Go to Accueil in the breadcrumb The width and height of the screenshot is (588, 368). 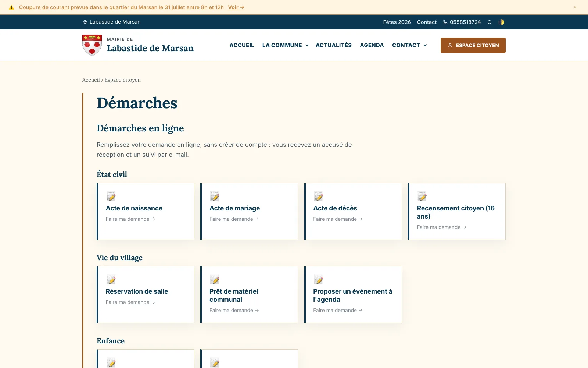pyautogui.click(x=91, y=80)
